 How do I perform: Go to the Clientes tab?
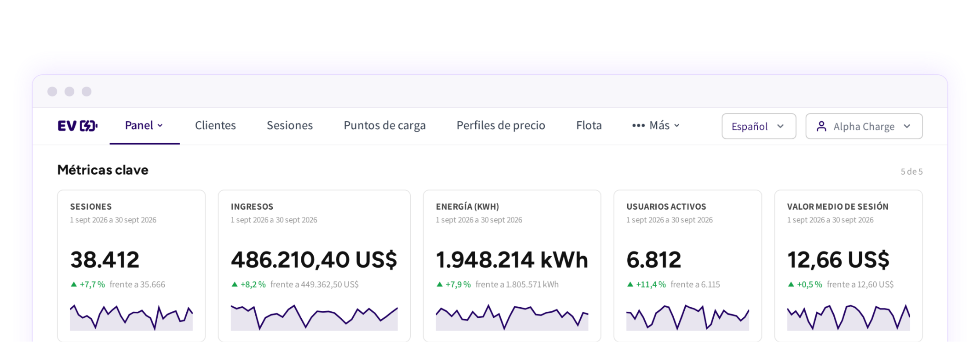click(x=215, y=126)
